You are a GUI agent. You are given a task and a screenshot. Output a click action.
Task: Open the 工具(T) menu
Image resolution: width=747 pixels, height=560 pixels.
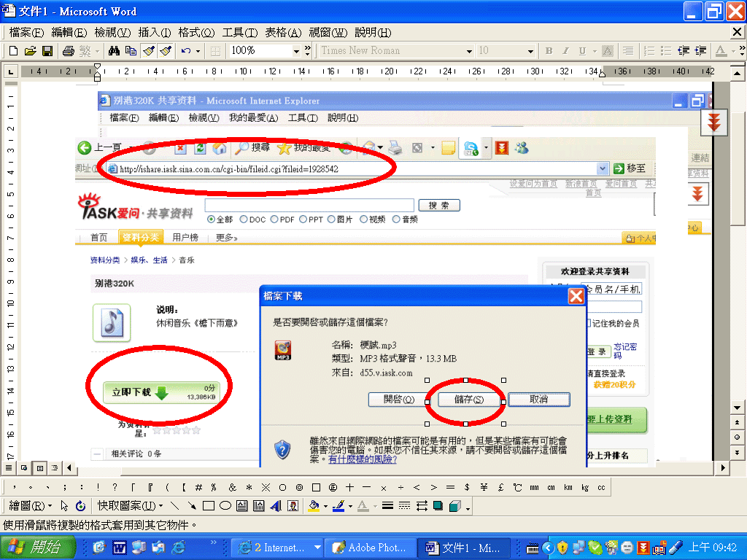pos(239,32)
